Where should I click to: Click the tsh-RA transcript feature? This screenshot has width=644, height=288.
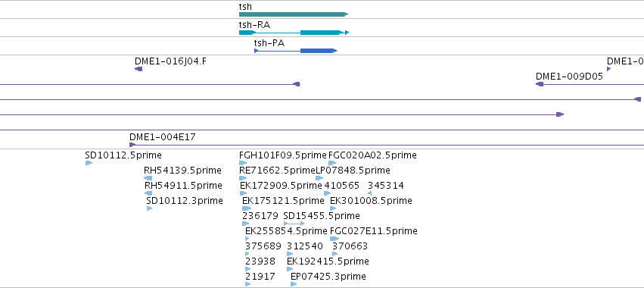294,33
